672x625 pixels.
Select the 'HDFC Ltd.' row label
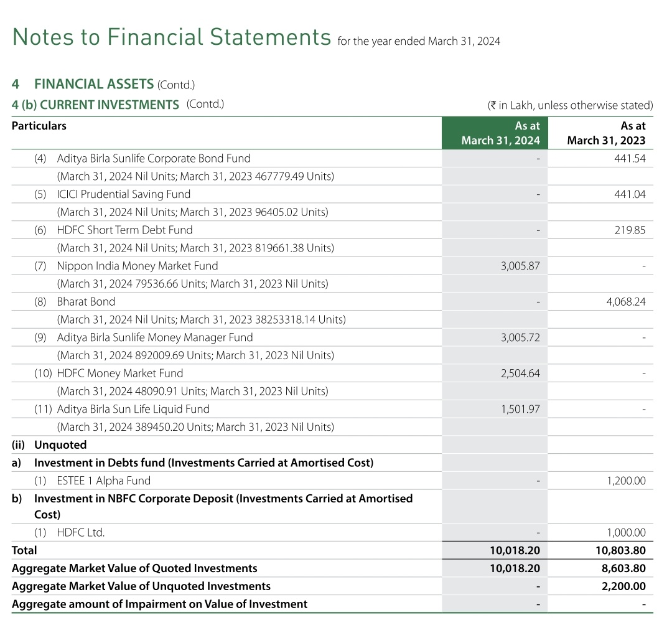pos(81,532)
